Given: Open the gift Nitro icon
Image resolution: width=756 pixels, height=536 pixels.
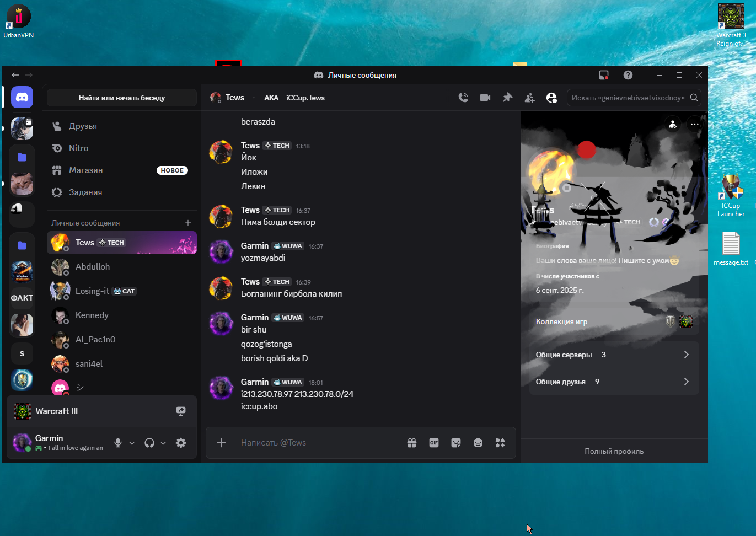Looking at the screenshot, I should (412, 443).
